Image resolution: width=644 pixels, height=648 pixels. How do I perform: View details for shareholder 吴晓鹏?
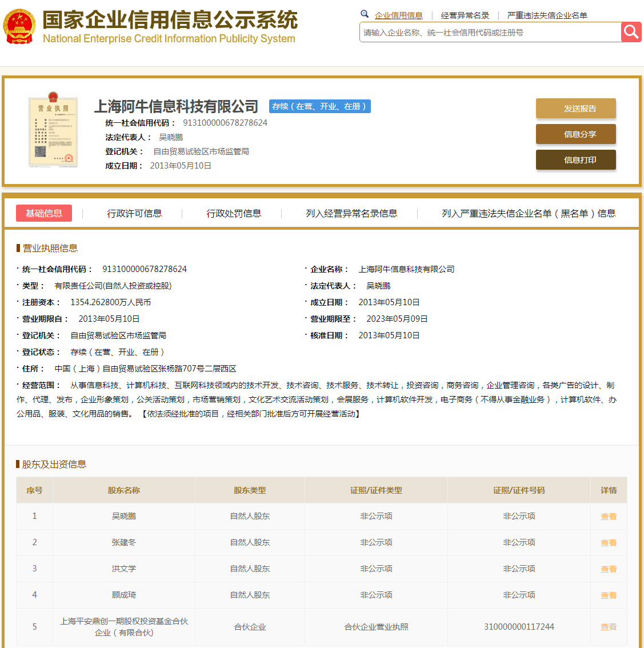tap(608, 517)
